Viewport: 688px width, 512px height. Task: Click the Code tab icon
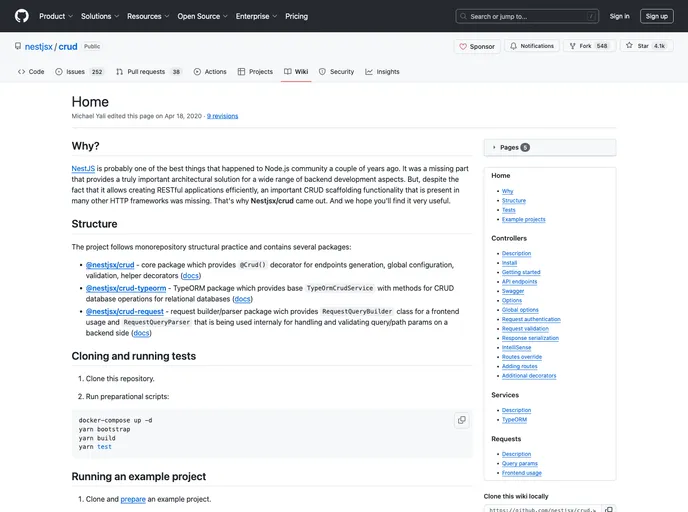[21, 72]
